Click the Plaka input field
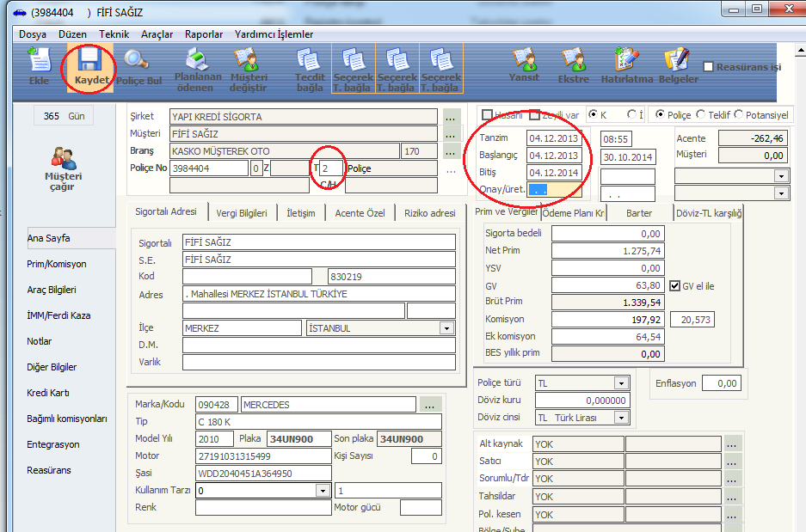The image size is (806, 532). [298, 438]
